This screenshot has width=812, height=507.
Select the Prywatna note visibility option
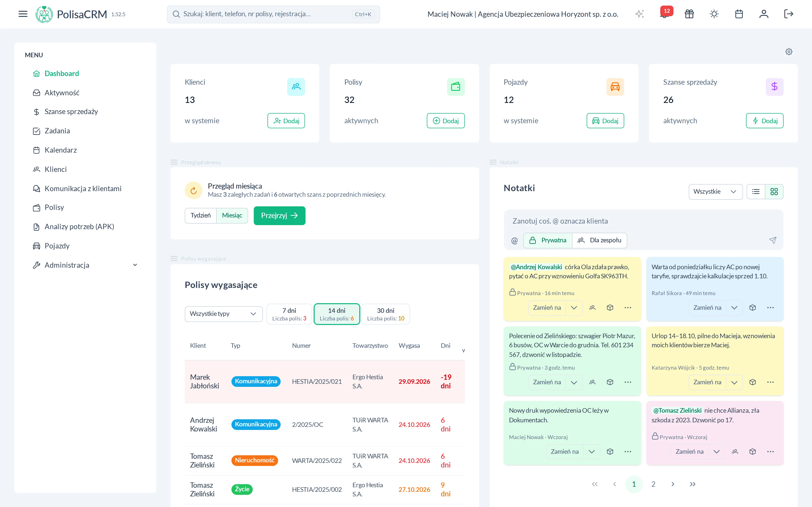548,240
